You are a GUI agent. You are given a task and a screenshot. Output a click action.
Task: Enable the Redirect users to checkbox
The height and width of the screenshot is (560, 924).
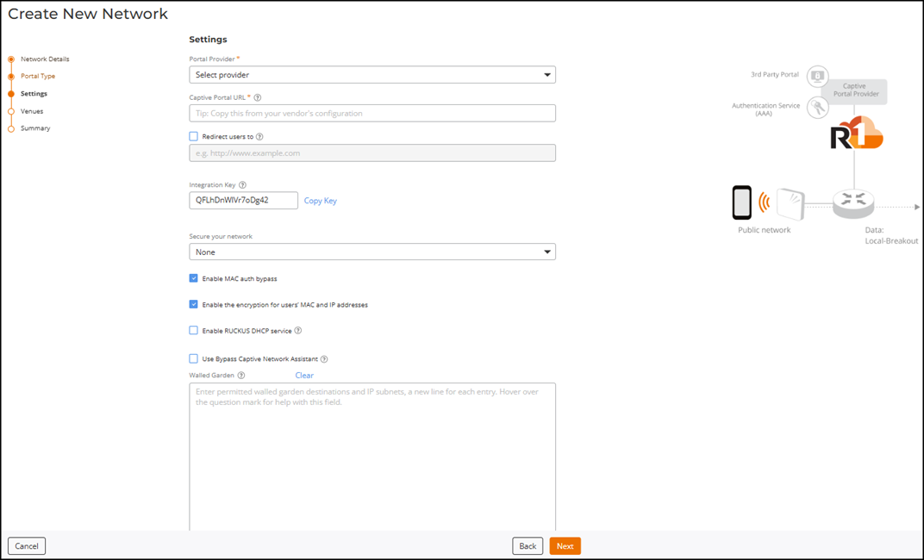(x=194, y=136)
